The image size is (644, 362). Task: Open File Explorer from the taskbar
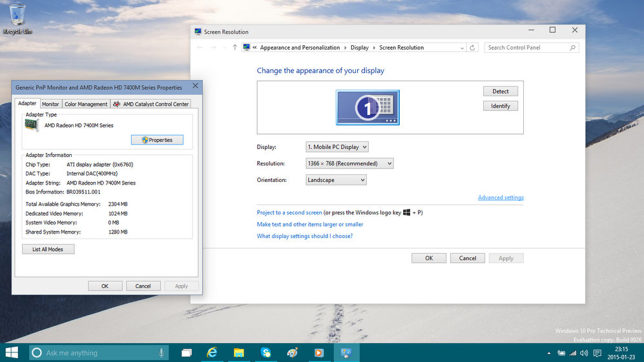tap(238, 353)
